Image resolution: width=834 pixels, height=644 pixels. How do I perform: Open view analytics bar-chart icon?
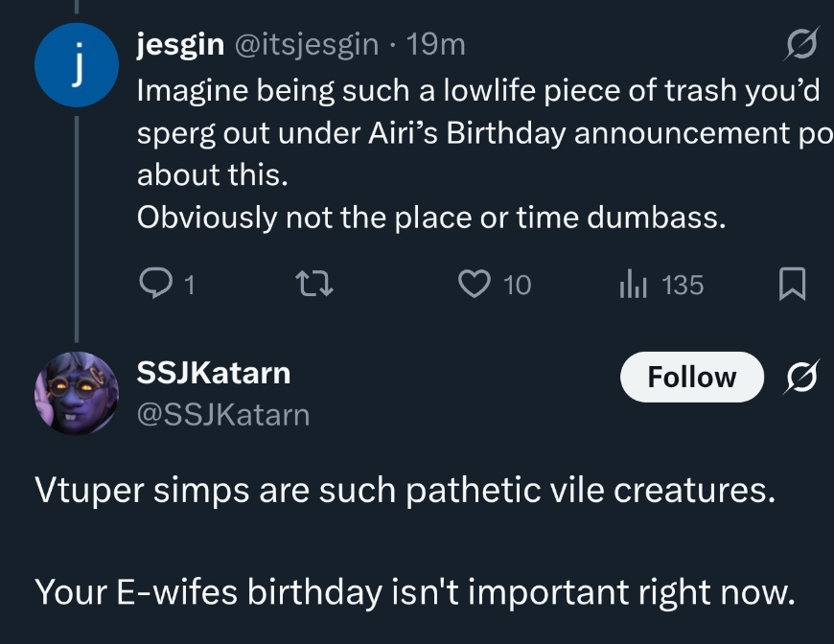[635, 285]
